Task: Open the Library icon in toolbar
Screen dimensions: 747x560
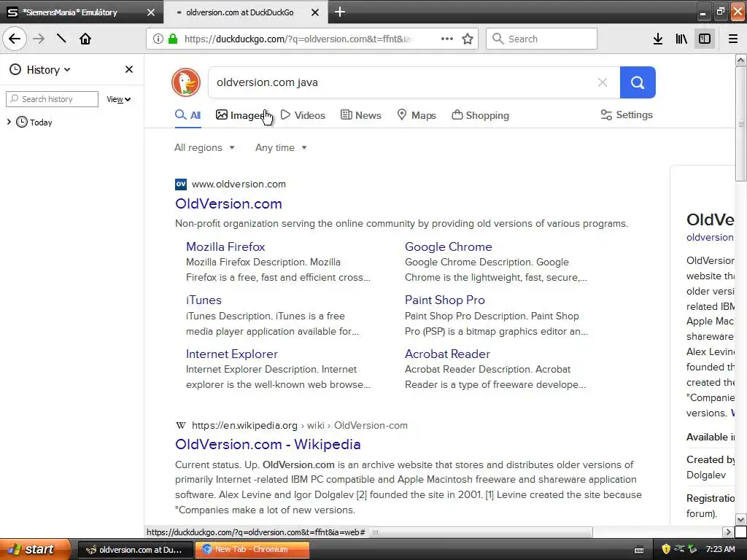Action: coord(681,39)
